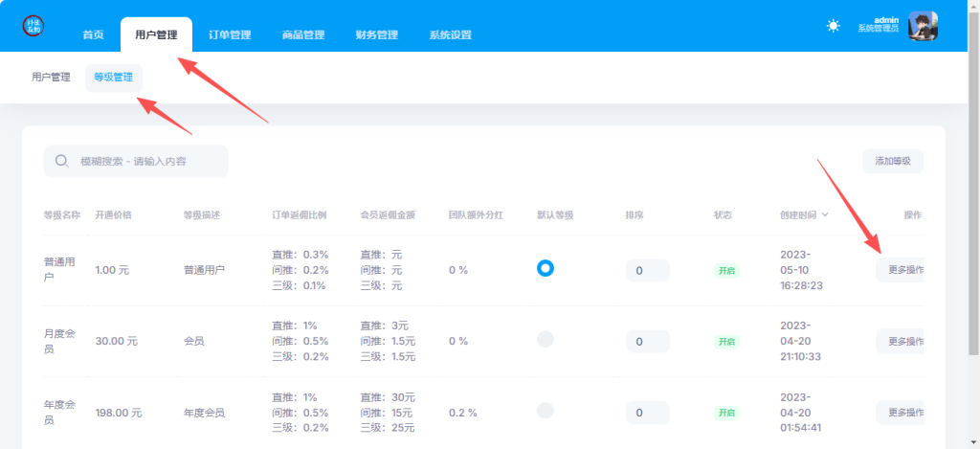Open 更多操作 for 普通用户 row

click(x=900, y=270)
